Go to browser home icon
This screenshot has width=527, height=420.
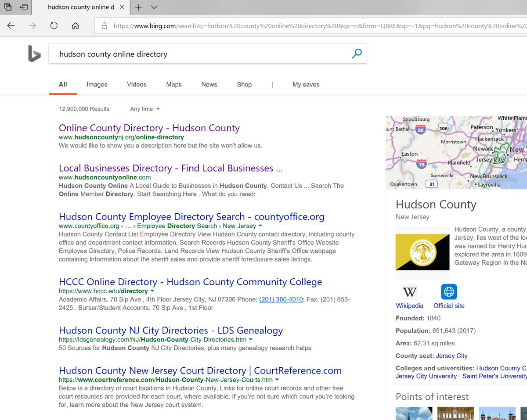[x=75, y=26]
